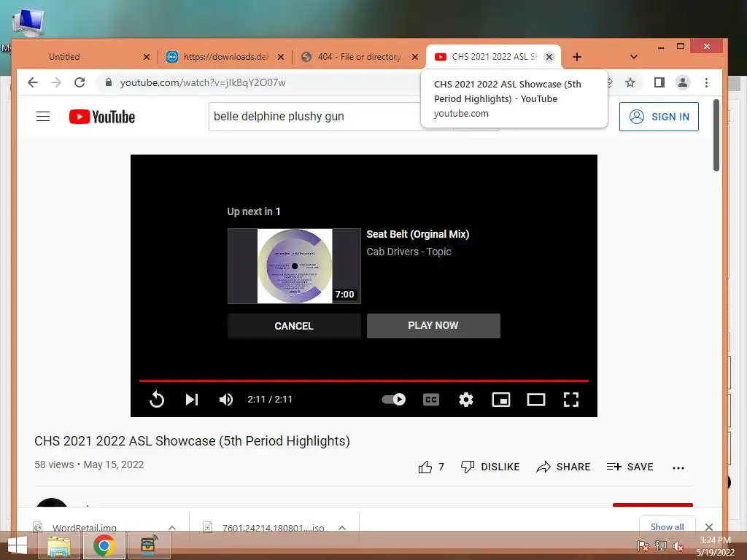Enter fullscreen with the fullscreen icon
The height and width of the screenshot is (560, 747).
(570, 400)
